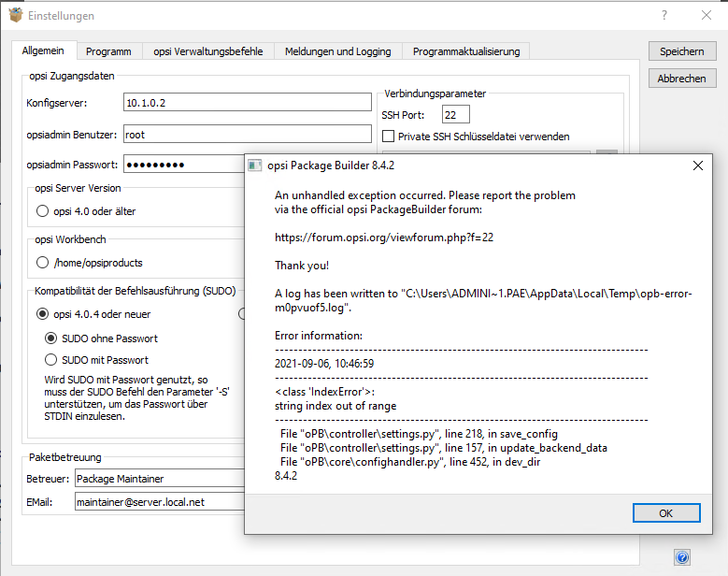Click the confighandler.py line 452 traceback entry

410,462
